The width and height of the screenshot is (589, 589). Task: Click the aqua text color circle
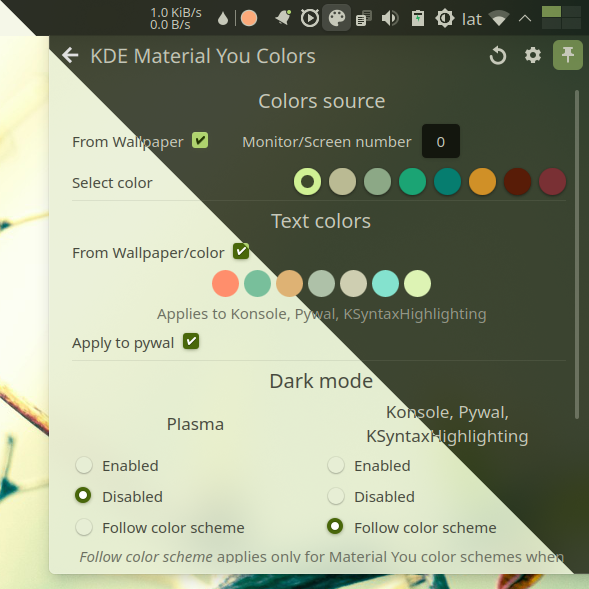click(x=385, y=284)
